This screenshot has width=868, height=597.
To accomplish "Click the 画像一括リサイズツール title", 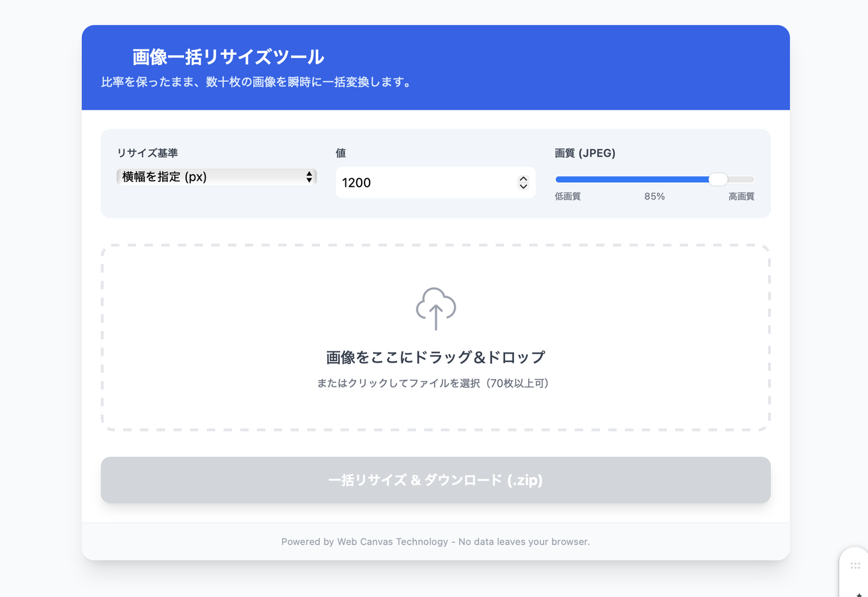I will (x=228, y=57).
